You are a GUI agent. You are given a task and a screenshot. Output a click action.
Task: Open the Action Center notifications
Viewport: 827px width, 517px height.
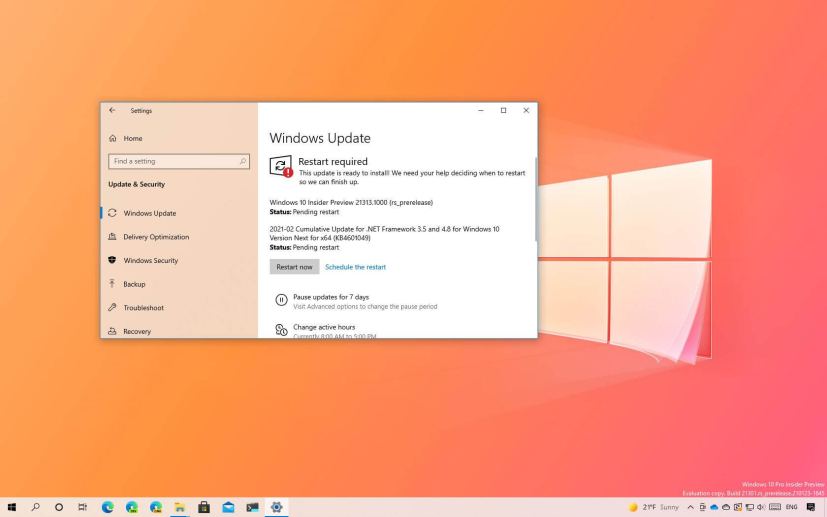point(811,508)
